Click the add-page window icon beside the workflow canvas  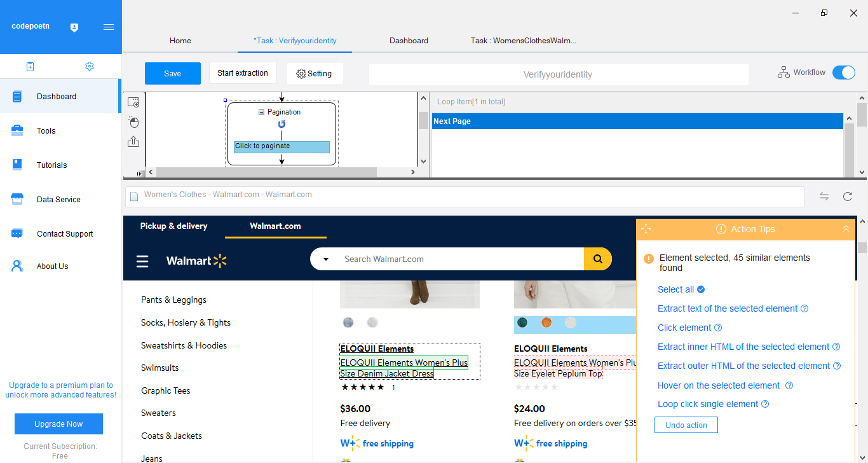coord(133,102)
